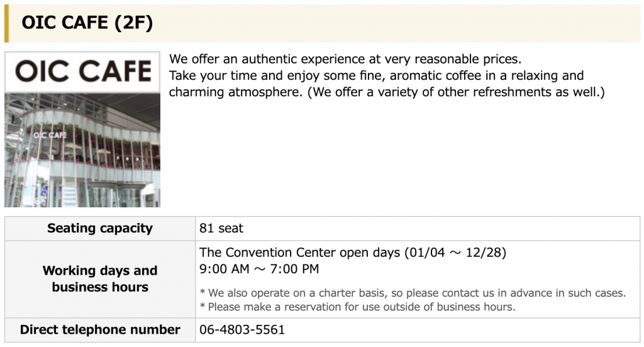Viewport: 644px width, 347px height.
Task: Click the OIC CAFE (2F) section heading
Action: [x=87, y=23]
